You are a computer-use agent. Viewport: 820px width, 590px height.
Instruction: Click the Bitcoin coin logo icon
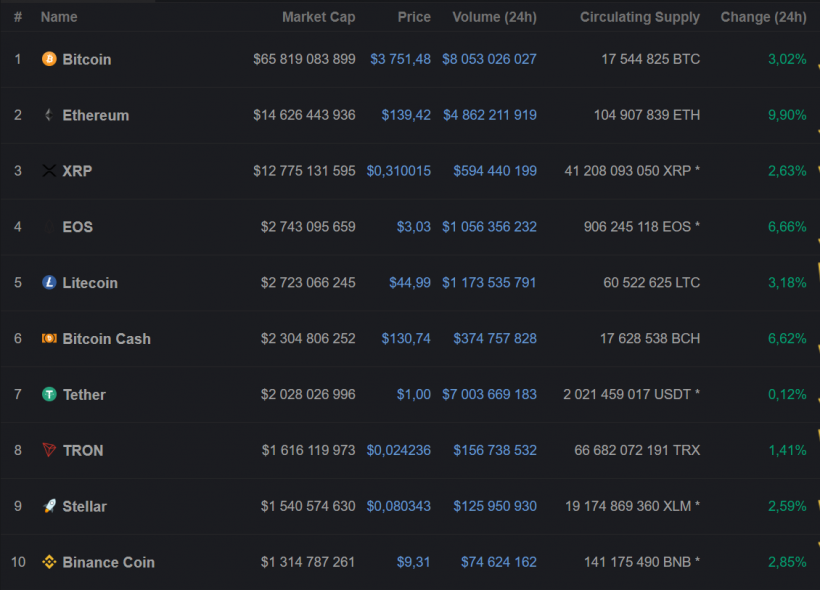[x=49, y=59]
